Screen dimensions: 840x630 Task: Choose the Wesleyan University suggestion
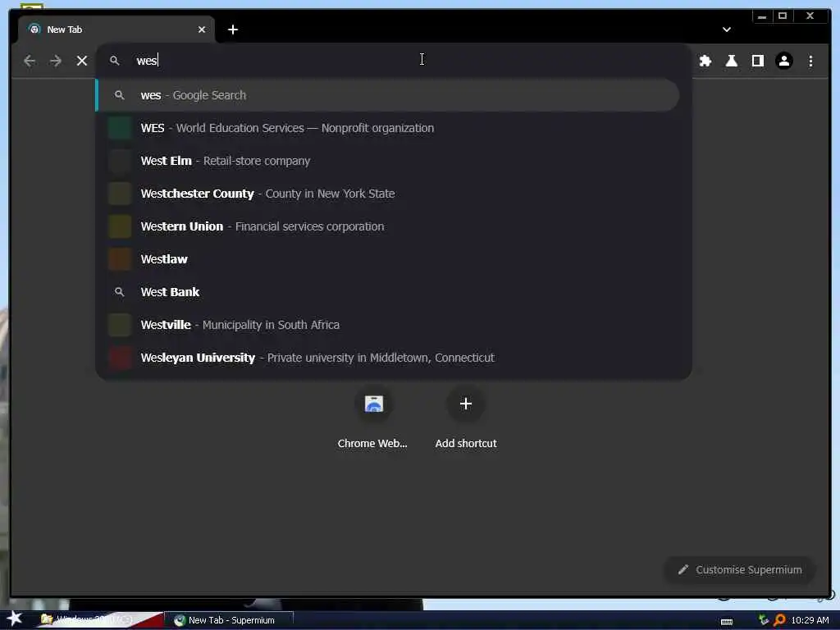pyautogui.click(x=394, y=358)
